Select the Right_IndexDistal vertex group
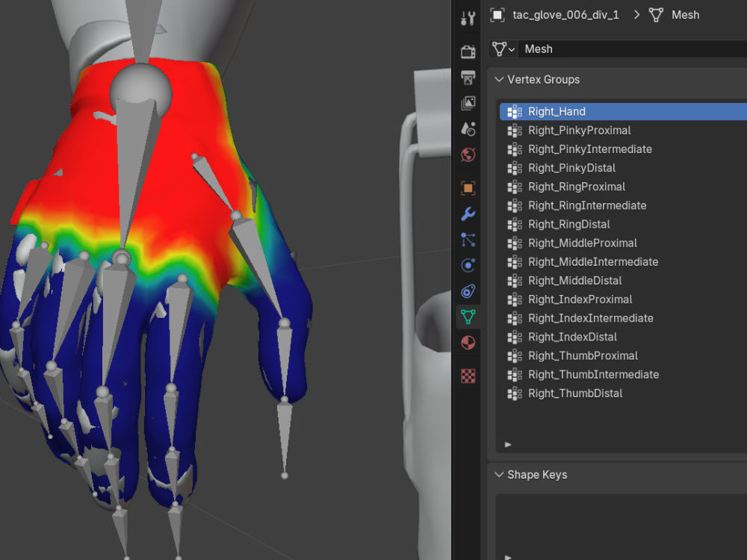 click(x=623, y=337)
